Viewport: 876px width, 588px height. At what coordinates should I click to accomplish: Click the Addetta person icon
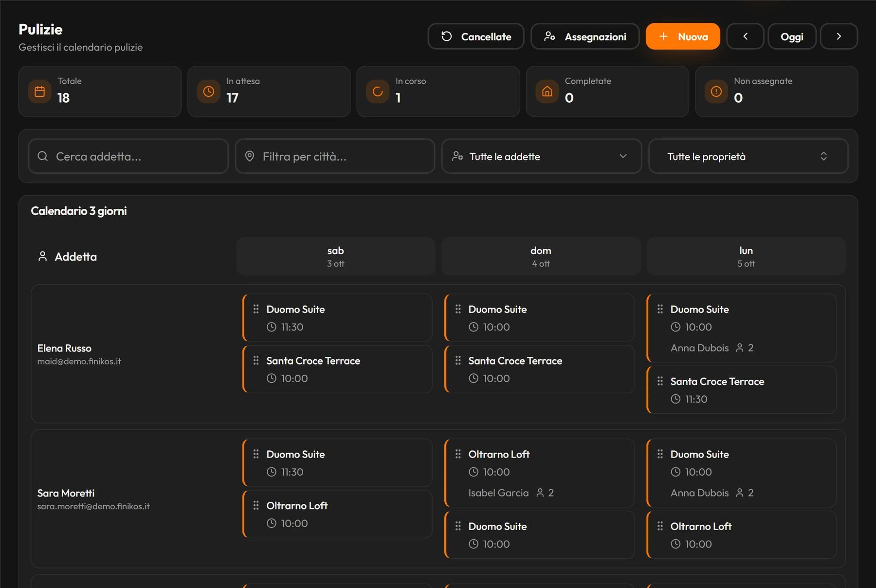point(43,257)
